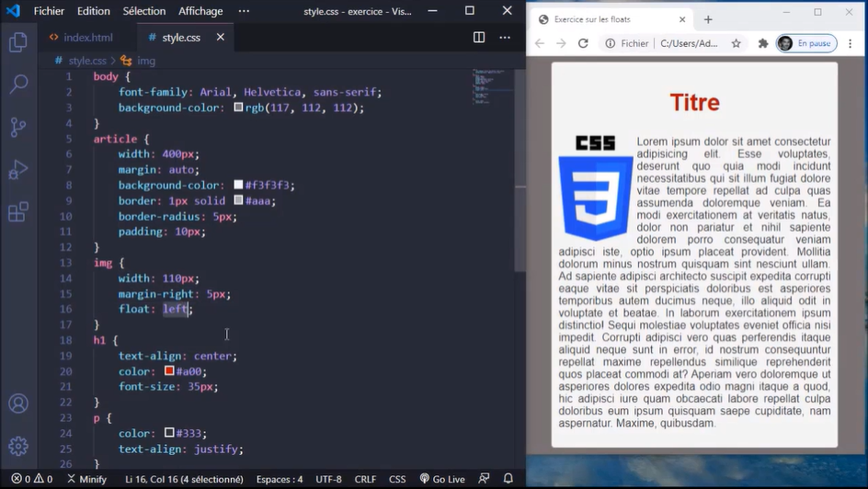
Task: Go back in Chrome
Action: (x=540, y=43)
